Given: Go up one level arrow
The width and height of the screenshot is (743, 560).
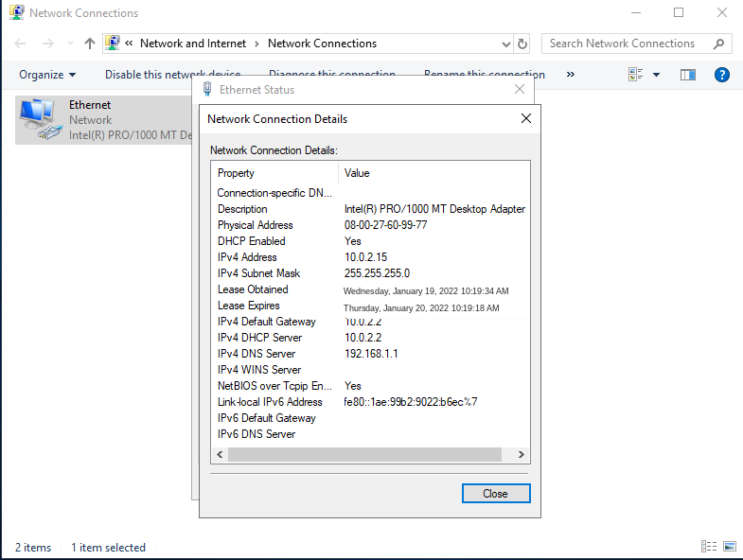Looking at the screenshot, I should (x=90, y=44).
